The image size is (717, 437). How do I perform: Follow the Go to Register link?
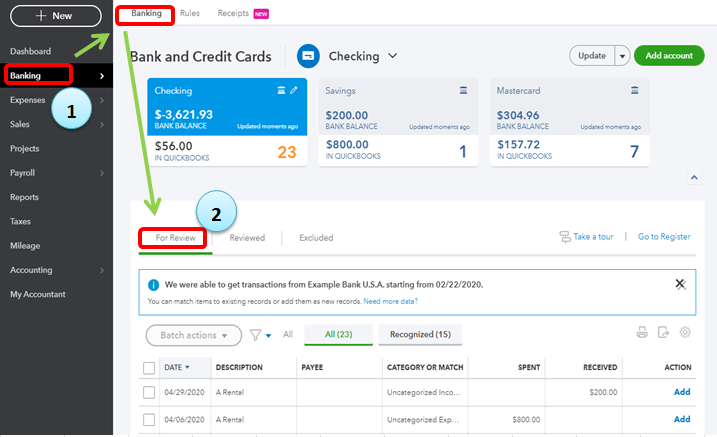664,237
